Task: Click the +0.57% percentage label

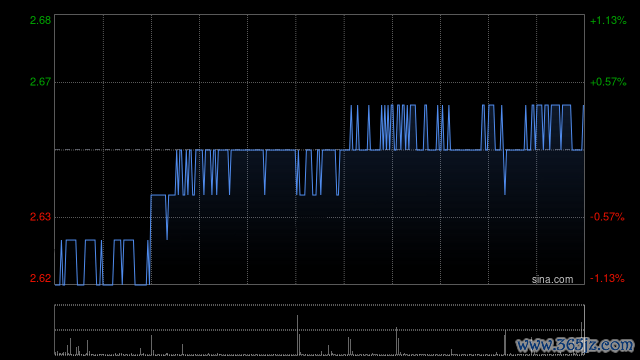Action: (x=608, y=82)
